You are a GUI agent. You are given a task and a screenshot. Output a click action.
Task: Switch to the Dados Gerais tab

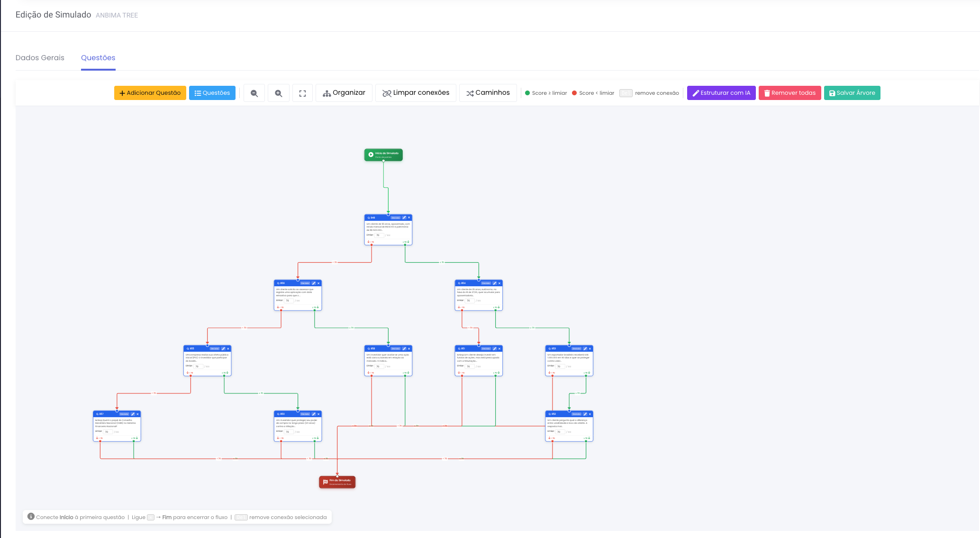click(40, 58)
